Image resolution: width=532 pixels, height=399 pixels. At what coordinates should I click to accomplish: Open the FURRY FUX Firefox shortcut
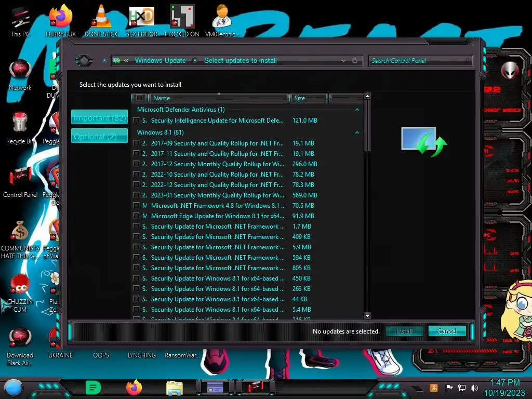pyautogui.click(x=61, y=21)
